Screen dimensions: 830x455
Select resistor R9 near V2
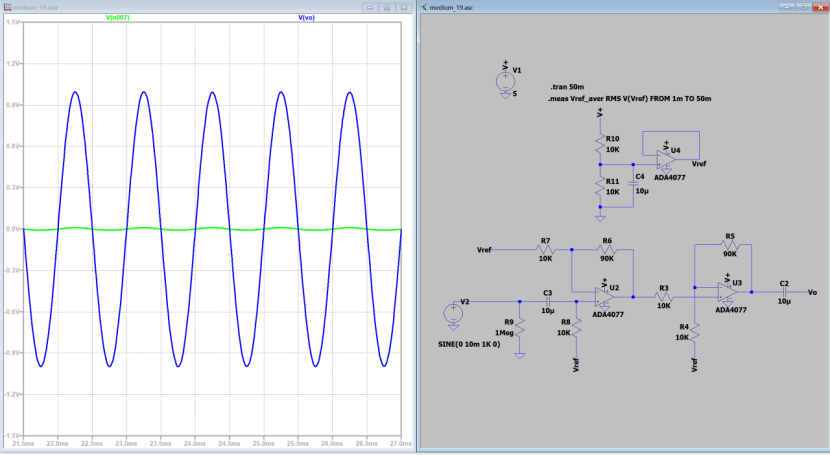[520, 327]
